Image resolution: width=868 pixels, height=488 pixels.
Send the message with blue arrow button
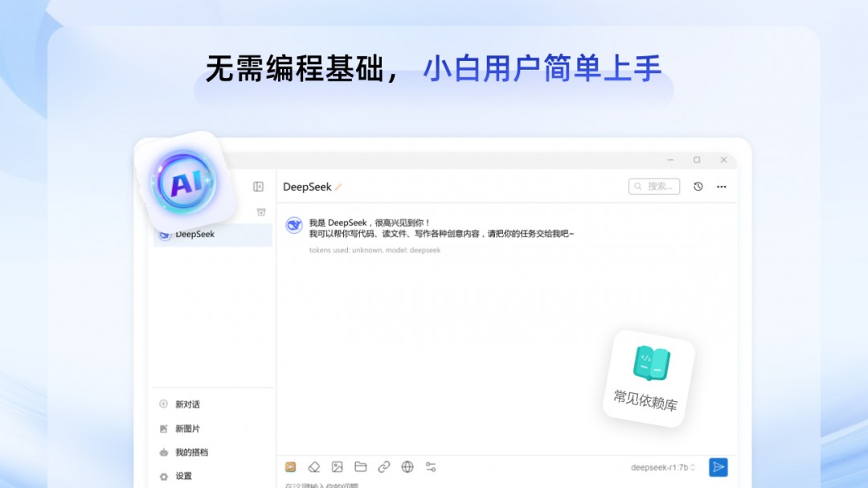(719, 467)
